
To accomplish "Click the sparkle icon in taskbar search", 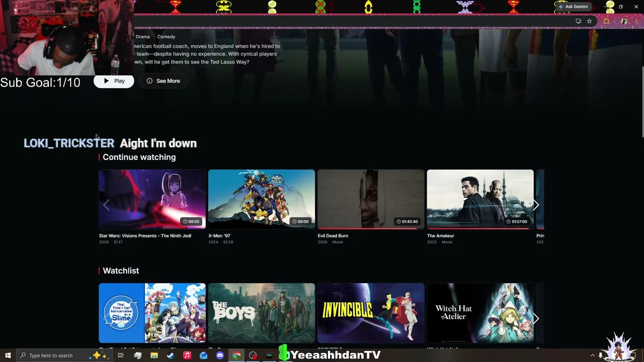I will tap(98, 355).
